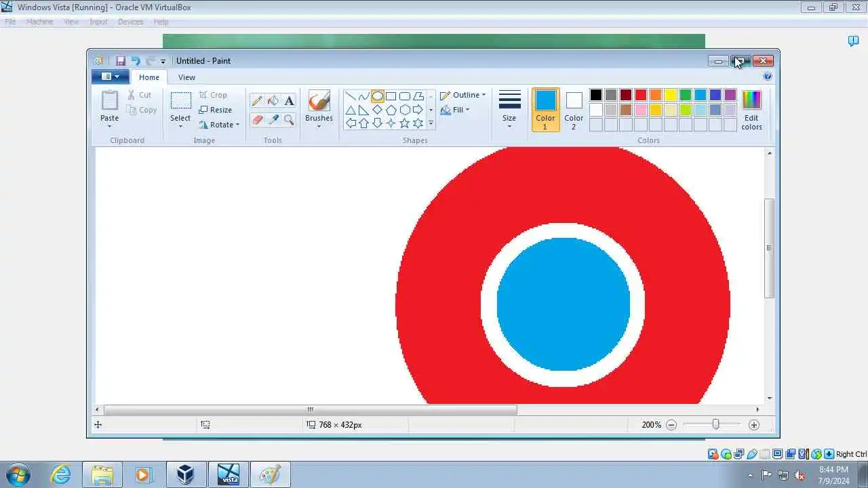The image size is (868, 488).
Task: Open VirtualBox Help menu
Action: (x=161, y=22)
